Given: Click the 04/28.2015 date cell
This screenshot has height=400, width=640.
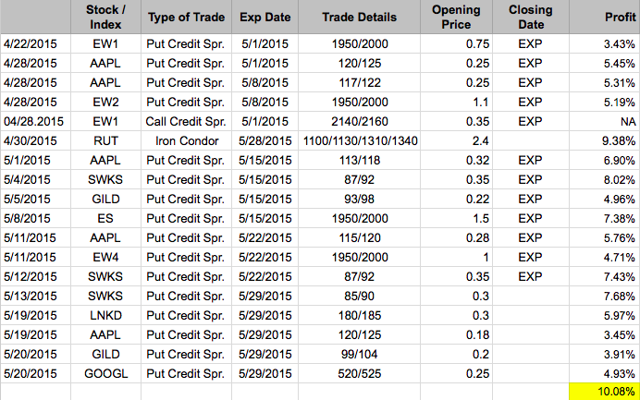Looking at the screenshot, I should (x=35, y=122).
